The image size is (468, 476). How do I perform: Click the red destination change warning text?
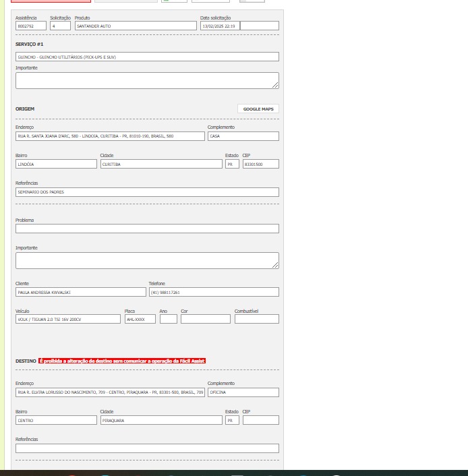(x=122, y=361)
